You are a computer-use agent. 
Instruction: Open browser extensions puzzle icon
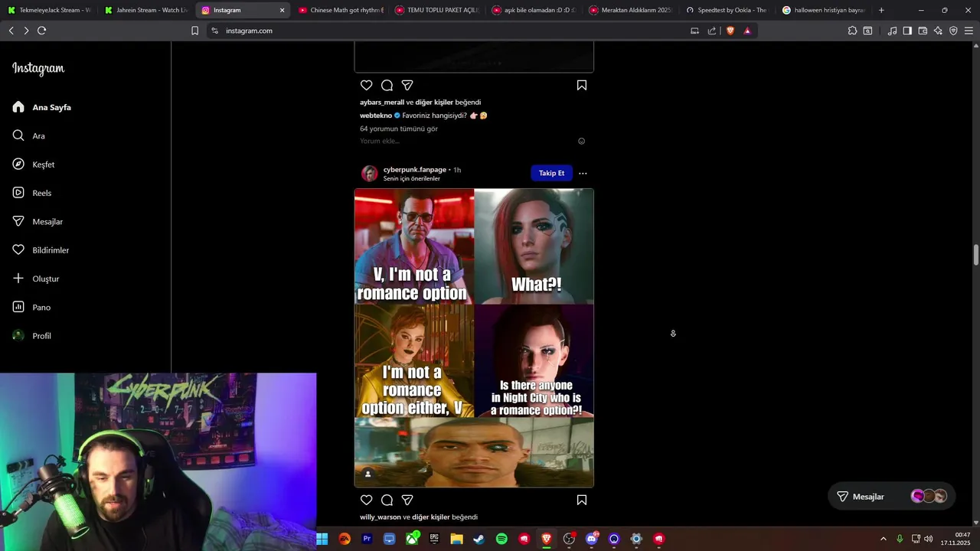coord(852,31)
